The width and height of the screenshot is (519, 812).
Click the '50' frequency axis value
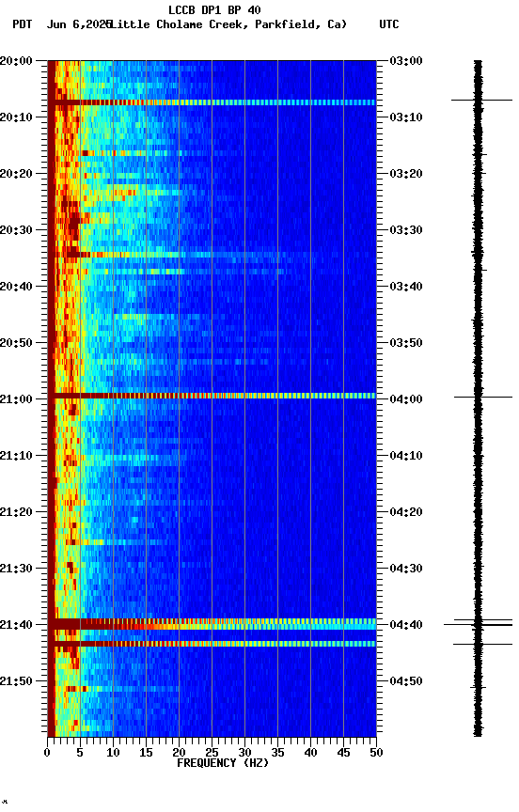(x=376, y=753)
